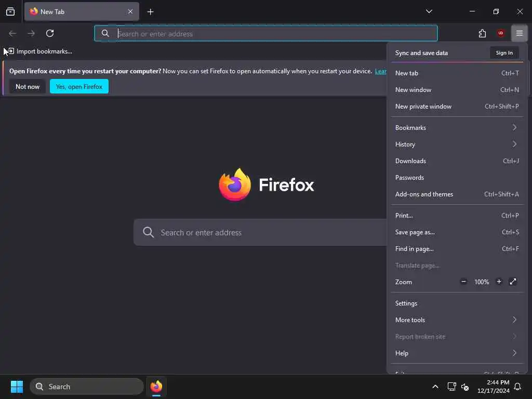Open the Firefox View icon
Screen dimensions: 532x399
[10, 11]
